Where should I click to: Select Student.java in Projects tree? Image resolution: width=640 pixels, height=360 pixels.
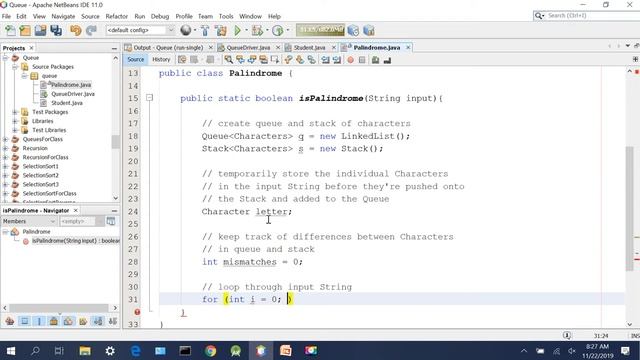67,103
